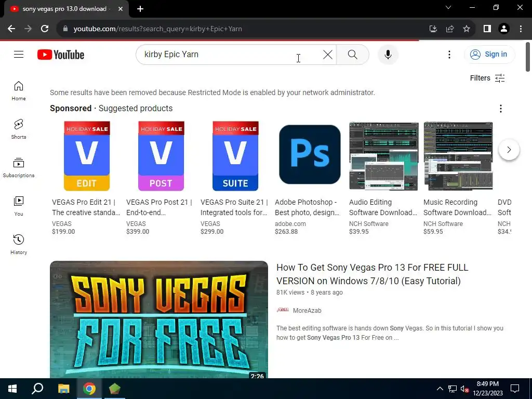This screenshot has height=399, width=532.
Task: Open the VEGAS Pro Edit 21 product thumbnail
Action: [87, 156]
